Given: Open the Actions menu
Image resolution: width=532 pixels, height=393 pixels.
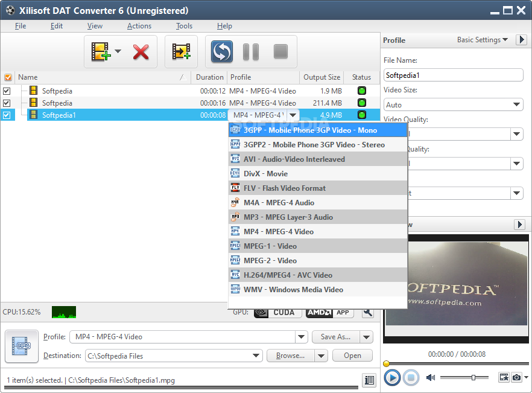Looking at the screenshot, I should click(139, 26).
